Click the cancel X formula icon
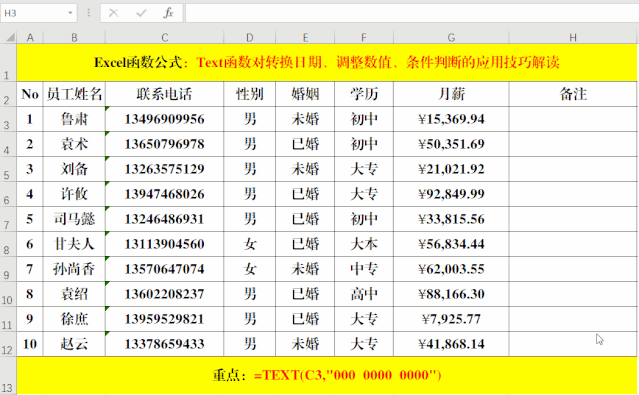 pyautogui.click(x=114, y=13)
